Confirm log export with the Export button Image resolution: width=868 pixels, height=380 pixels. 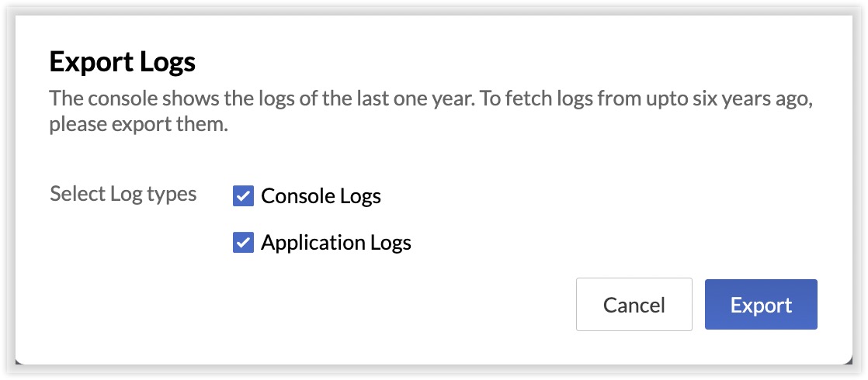click(x=761, y=305)
